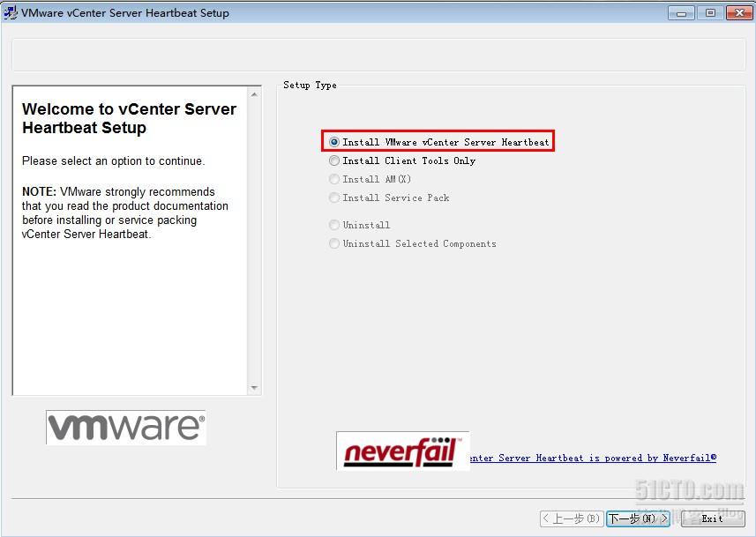Image resolution: width=756 pixels, height=537 pixels.
Task: Close the Heartbeat Setup window
Action: pos(739,13)
